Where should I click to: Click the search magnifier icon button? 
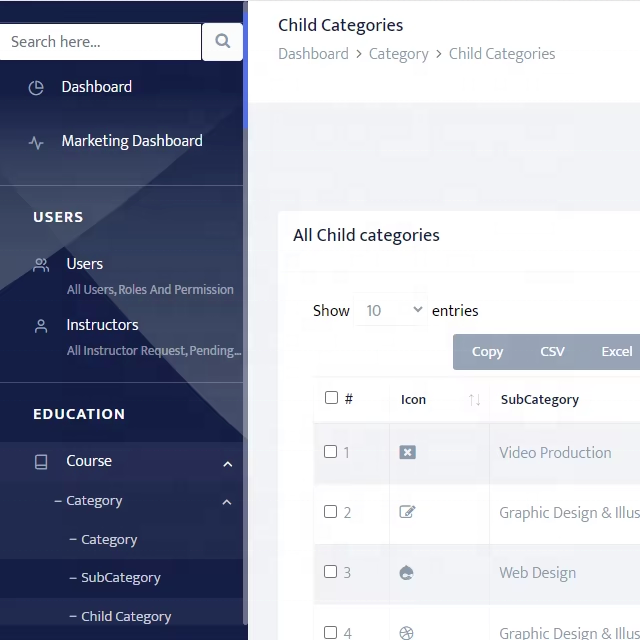tap(222, 42)
